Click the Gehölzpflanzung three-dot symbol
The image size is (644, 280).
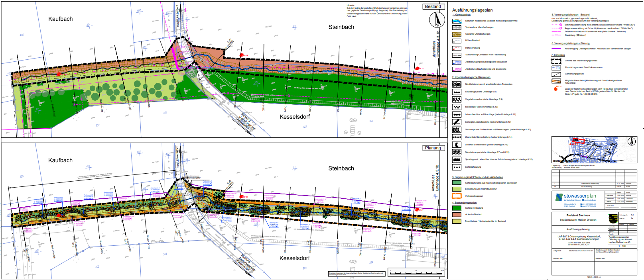click(x=457, y=167)
